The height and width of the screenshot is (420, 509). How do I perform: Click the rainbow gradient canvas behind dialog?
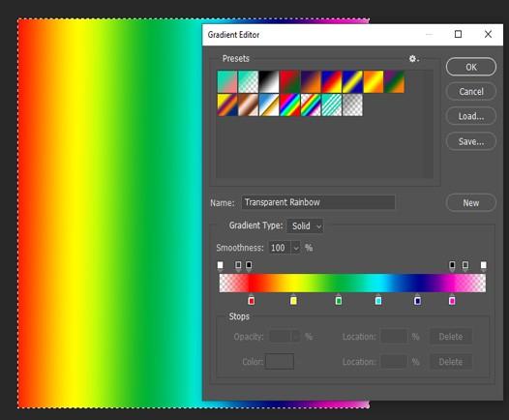[x=109, y=213]
